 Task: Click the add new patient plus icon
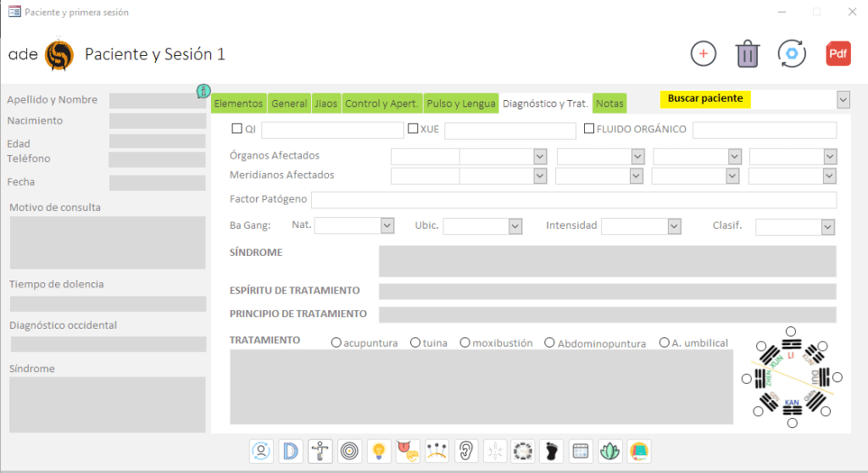[703, 53]
